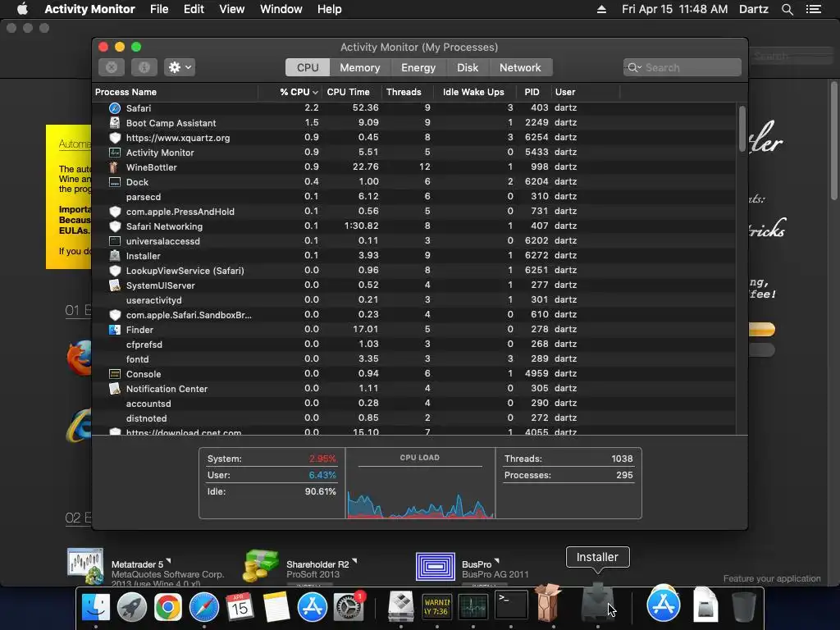Select the Boot Camp Assistant process icon
This screenshot has width=840, height=630.
(x=115, y=123)
